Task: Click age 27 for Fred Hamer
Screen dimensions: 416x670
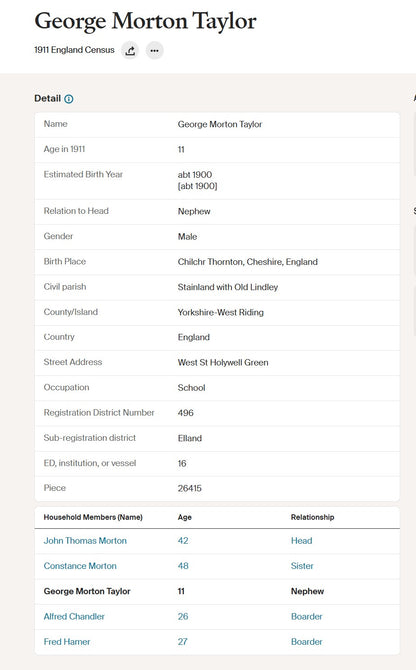Action: tap(182, 641)
